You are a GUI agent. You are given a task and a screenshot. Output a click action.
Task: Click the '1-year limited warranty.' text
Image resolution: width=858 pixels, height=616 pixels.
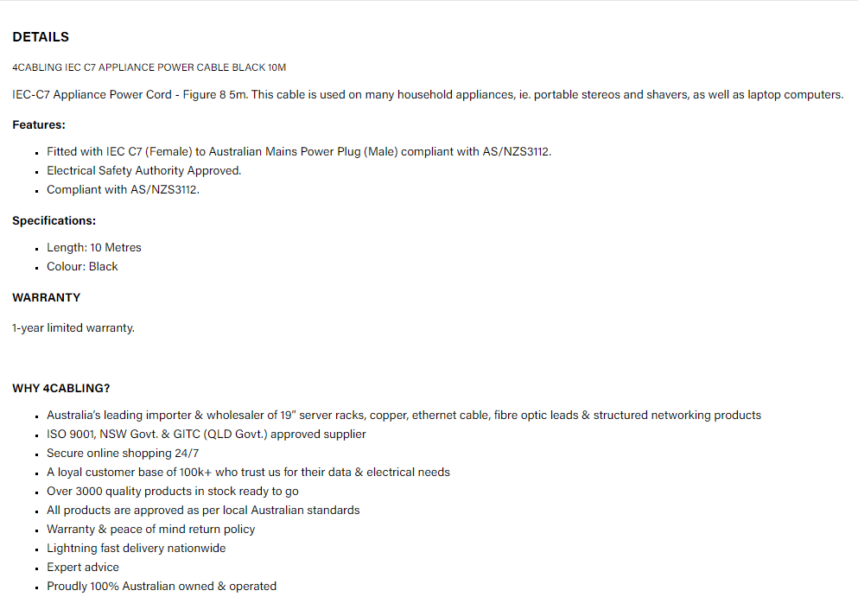pos(73,327)
